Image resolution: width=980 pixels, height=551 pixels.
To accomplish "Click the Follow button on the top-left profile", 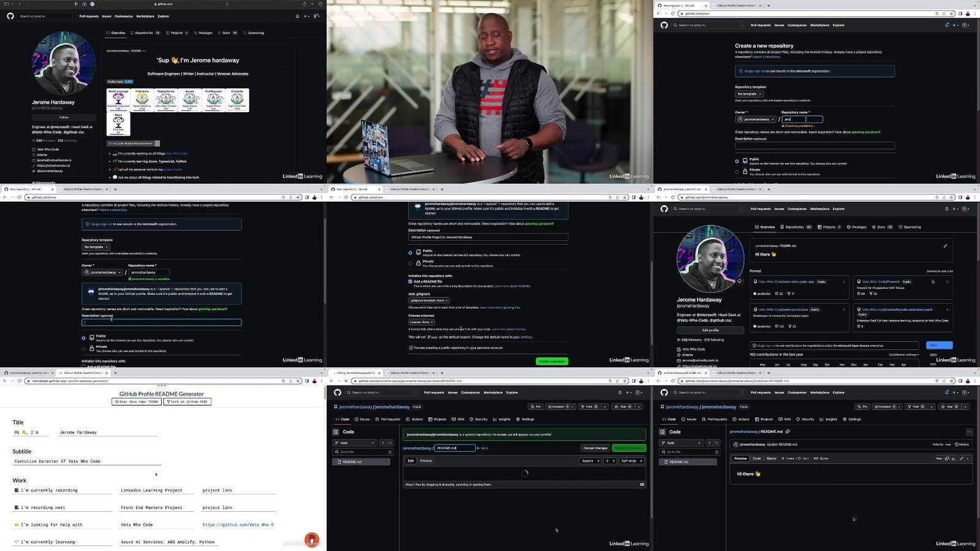I will [x=64, y=117].
